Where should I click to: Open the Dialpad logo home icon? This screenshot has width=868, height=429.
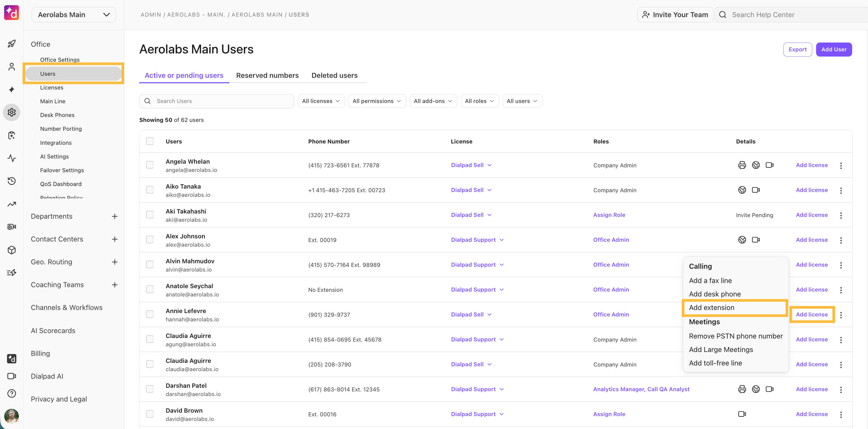pos(11,13)
